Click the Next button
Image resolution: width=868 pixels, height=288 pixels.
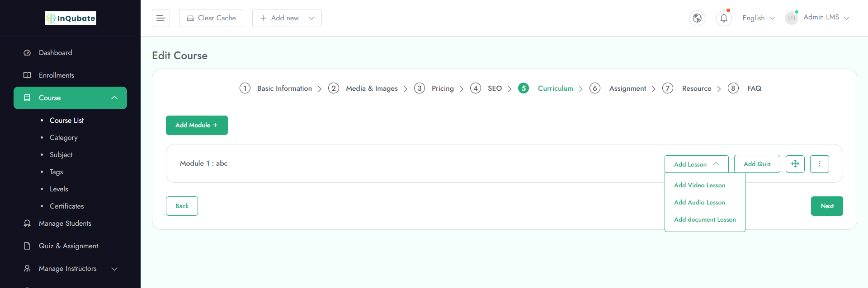(827, 206)
